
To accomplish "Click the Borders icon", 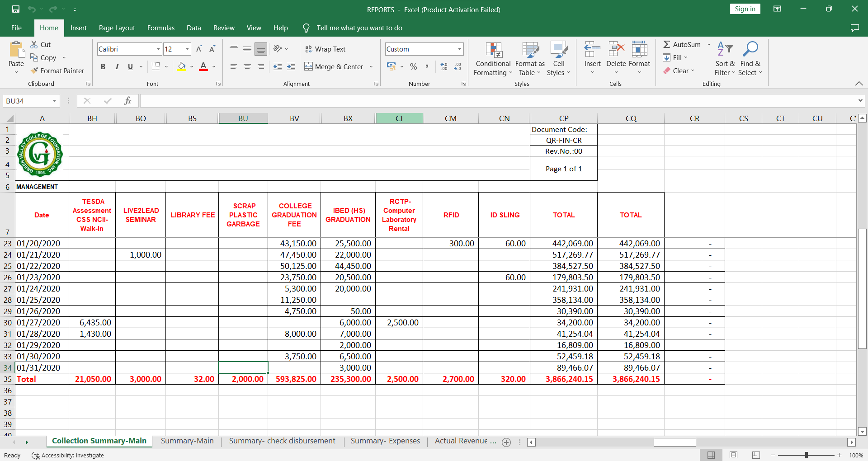I will pos(156,66).
